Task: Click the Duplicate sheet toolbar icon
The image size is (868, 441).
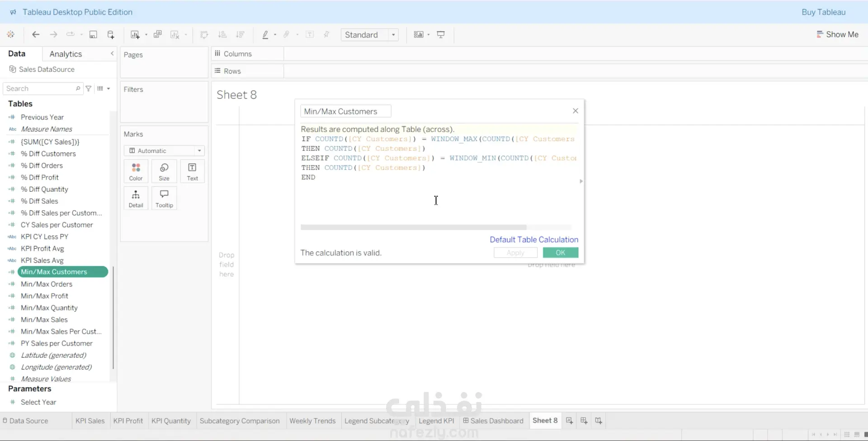Action: 158,34
